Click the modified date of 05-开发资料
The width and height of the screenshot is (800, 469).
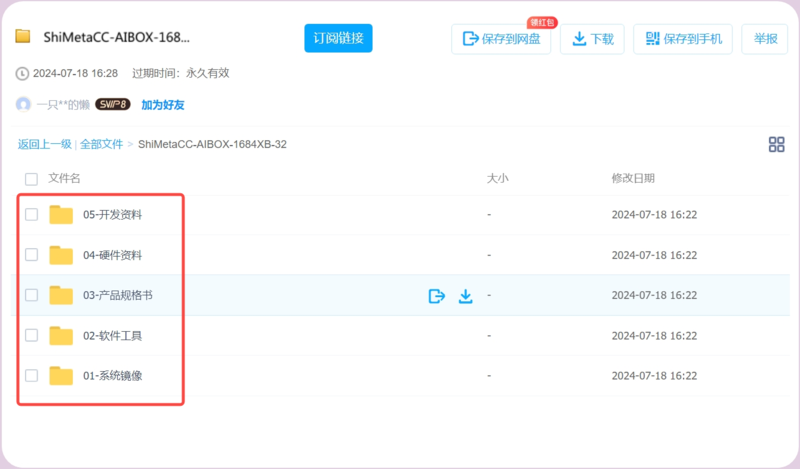click(655, 215)
